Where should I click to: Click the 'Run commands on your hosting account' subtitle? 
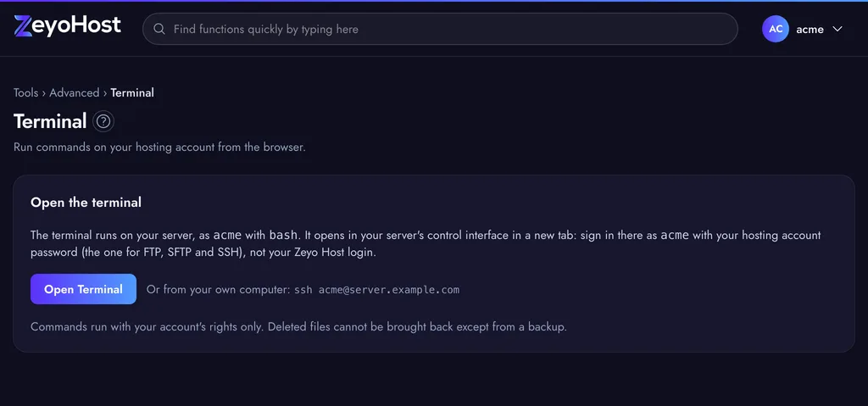click(159, 147)
